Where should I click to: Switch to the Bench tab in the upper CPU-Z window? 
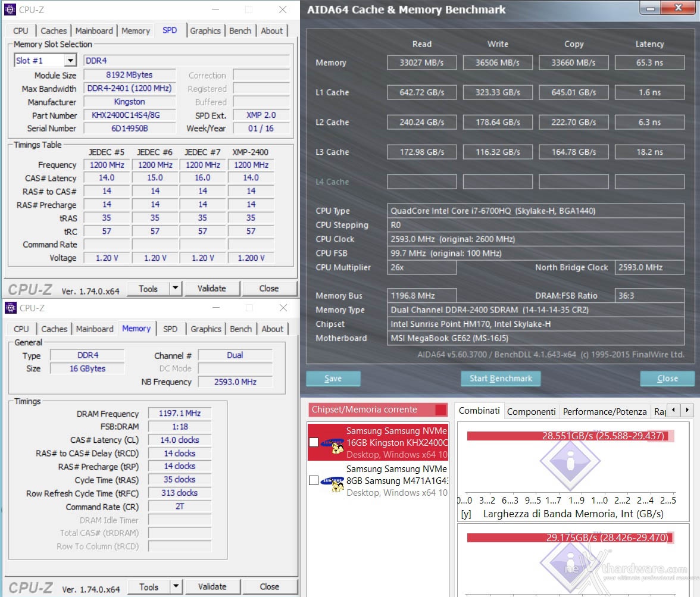click(240, 31)
